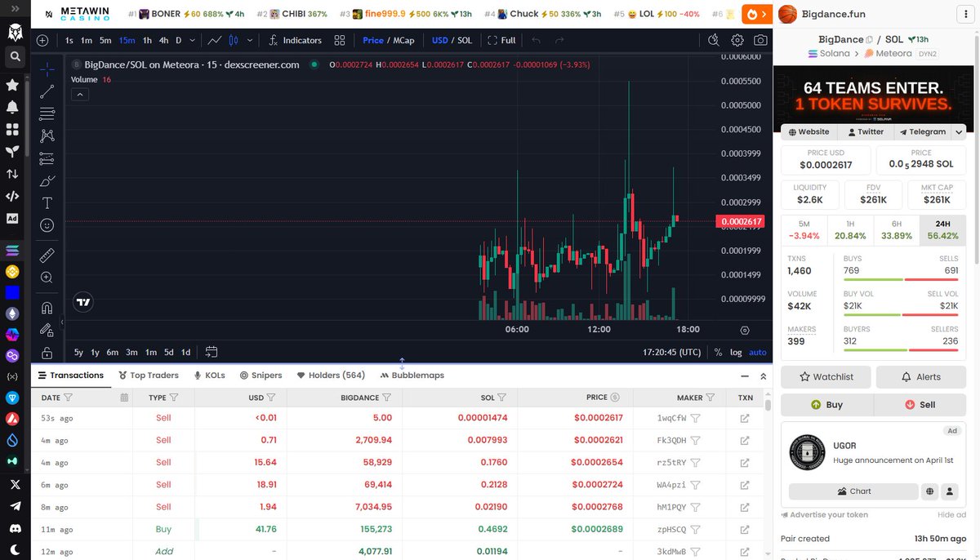Toggle Price / MCap chart display
This screenshot has width=980, height=560.
[x=388, y=40]
